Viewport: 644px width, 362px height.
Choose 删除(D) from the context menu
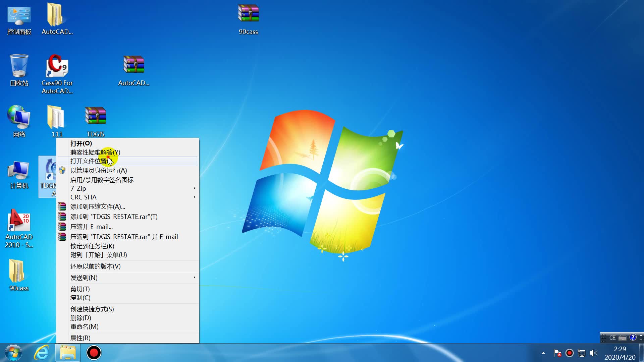(128, 318)
